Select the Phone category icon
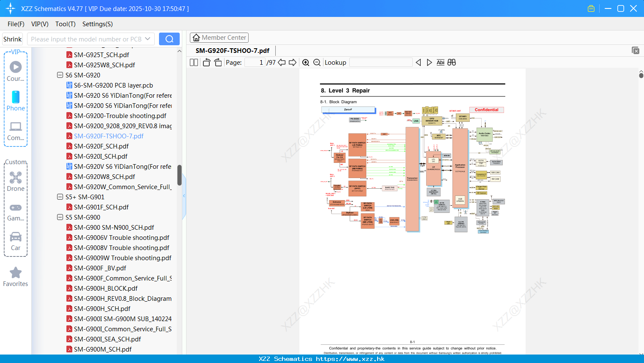 tap(16, 101)
